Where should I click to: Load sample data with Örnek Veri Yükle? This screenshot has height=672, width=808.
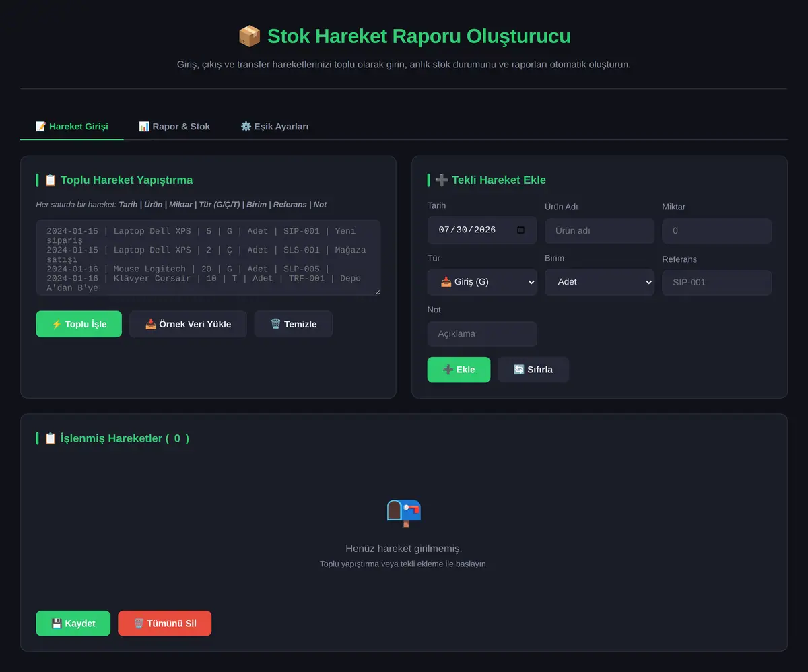click(188, 324)
